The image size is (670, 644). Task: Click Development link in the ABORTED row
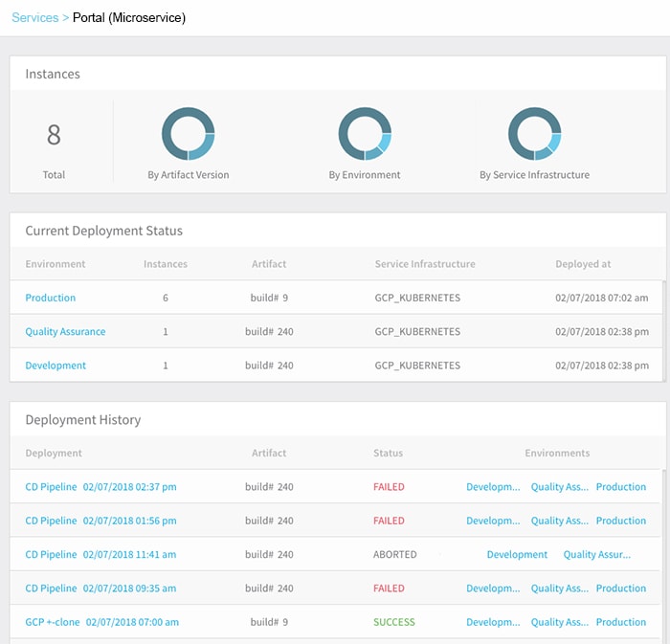point(517,554)
